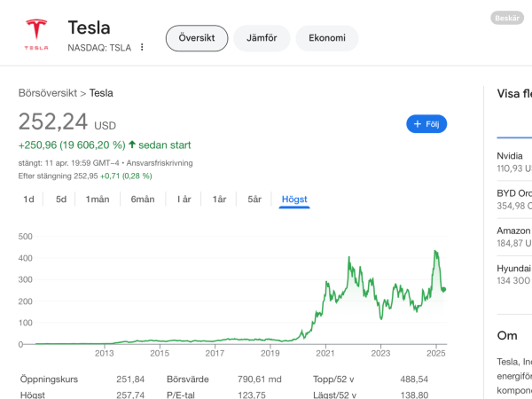This screenshot has height=399, width=532.
Task: Show the 1mån chart range
Action: [98, 199]
